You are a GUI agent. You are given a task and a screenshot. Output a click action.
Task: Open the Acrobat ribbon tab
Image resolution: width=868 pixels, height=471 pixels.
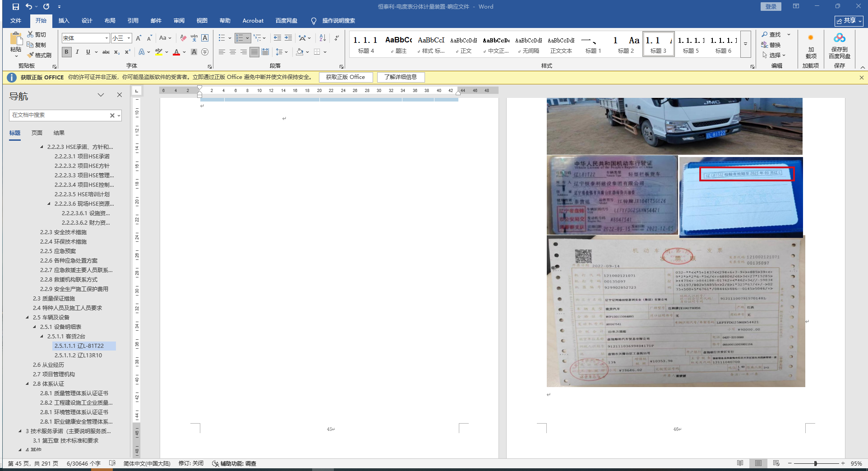click(x=253, y=21)
